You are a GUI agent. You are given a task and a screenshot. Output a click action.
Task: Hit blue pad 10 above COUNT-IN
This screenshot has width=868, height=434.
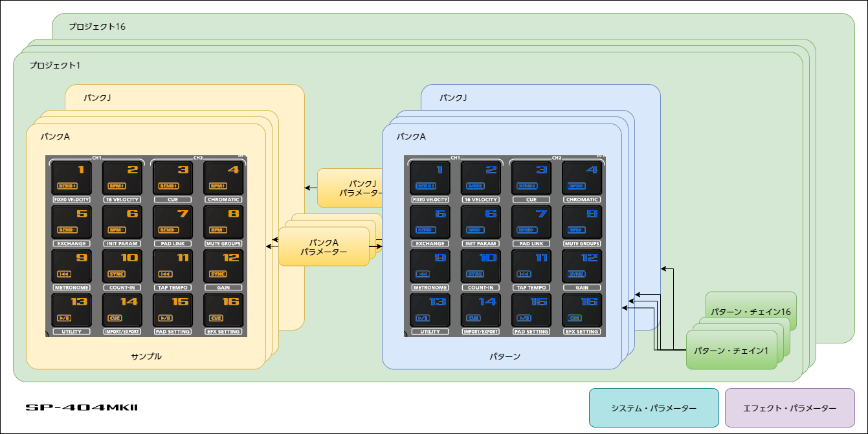pyautogui.click(x=481, y=266)
